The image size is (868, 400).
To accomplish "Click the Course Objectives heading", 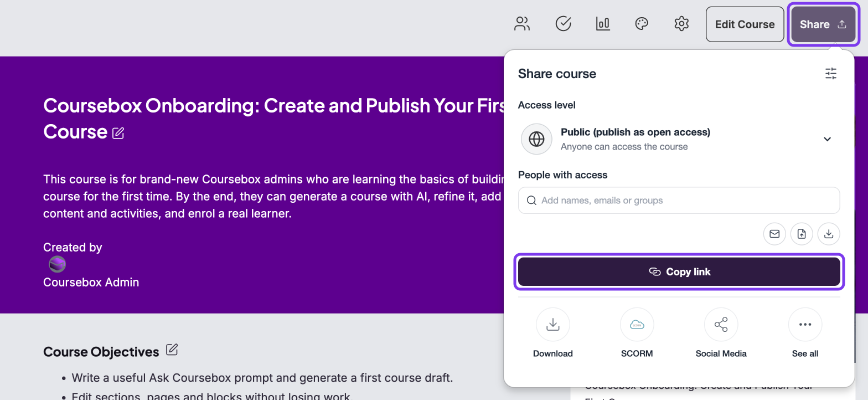I will [x=101, y=352].
